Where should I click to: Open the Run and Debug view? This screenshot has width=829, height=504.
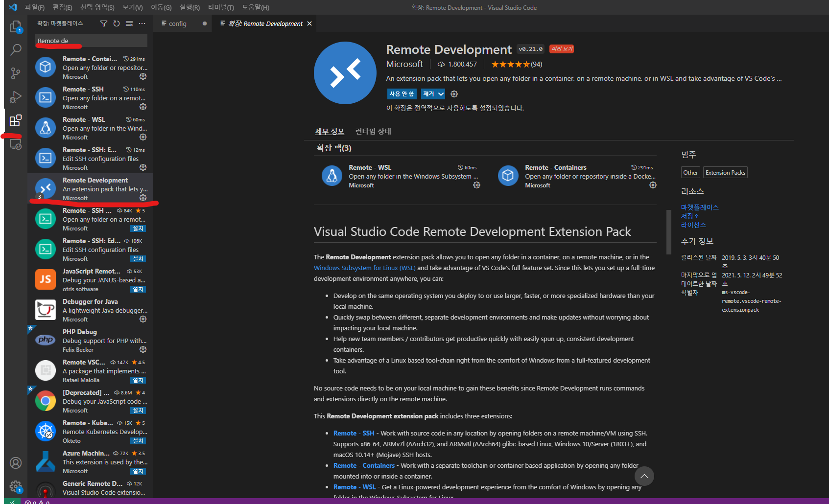click(16, 97)
